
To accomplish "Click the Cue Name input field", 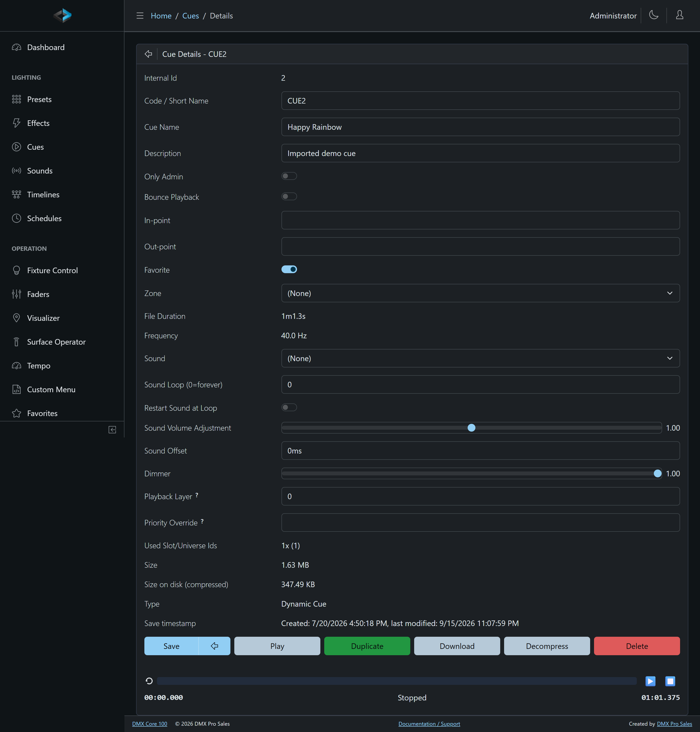I will [481, 127].
